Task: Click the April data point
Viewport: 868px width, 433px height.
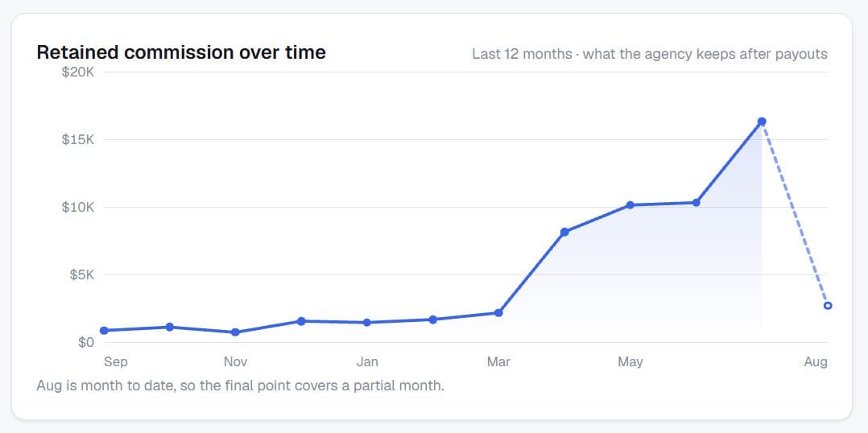Action: [x=564, y=232]
